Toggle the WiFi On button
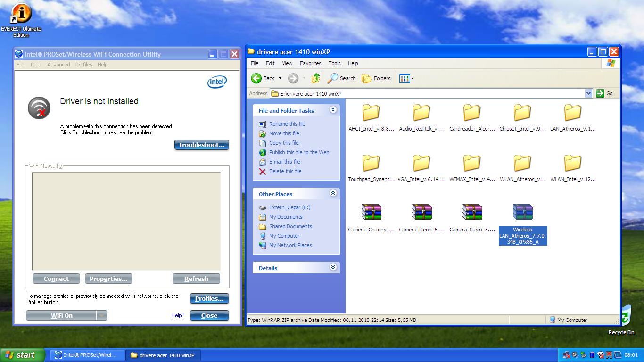The width and height of the screenshot is (644, 362). tap(61, 316)
